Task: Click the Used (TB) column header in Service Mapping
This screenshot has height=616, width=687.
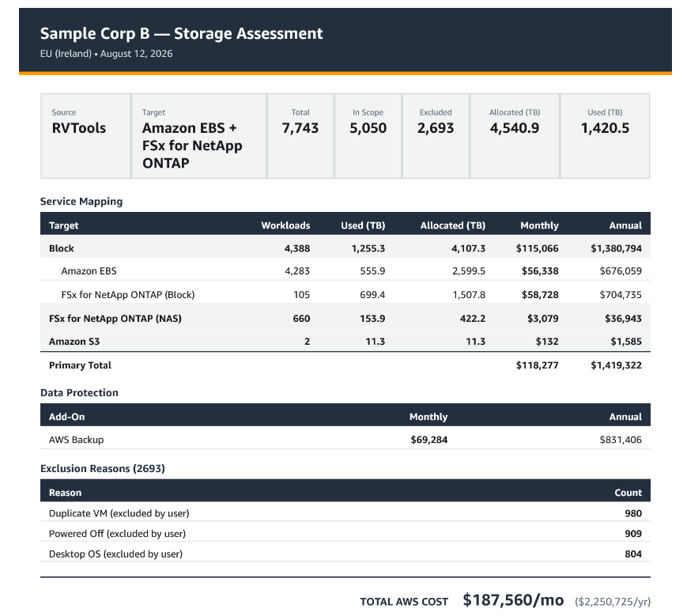Action: 363,225
